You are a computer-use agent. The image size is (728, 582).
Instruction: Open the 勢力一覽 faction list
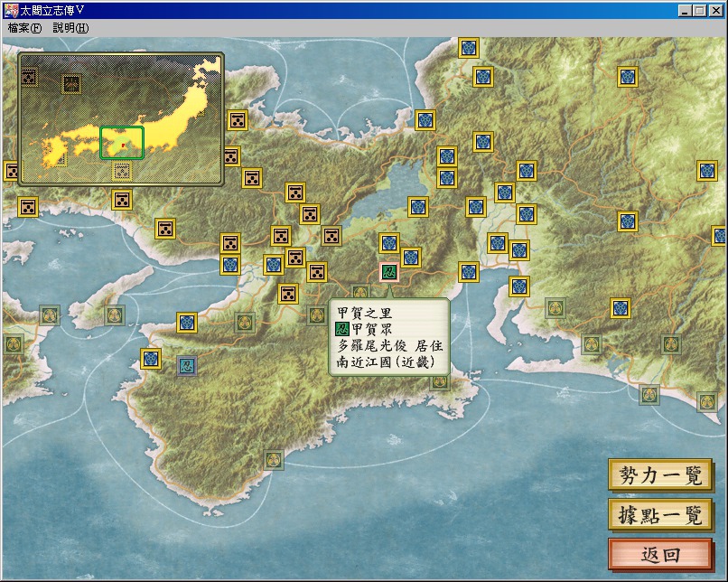point(660,475)
